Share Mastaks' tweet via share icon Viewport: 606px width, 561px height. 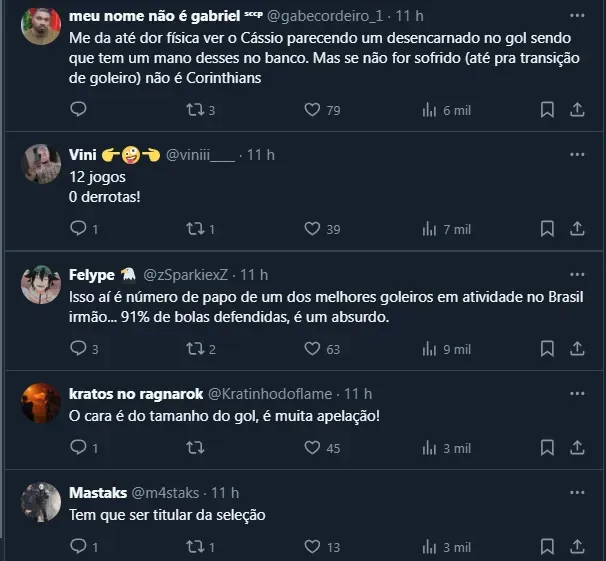(576, 547)
